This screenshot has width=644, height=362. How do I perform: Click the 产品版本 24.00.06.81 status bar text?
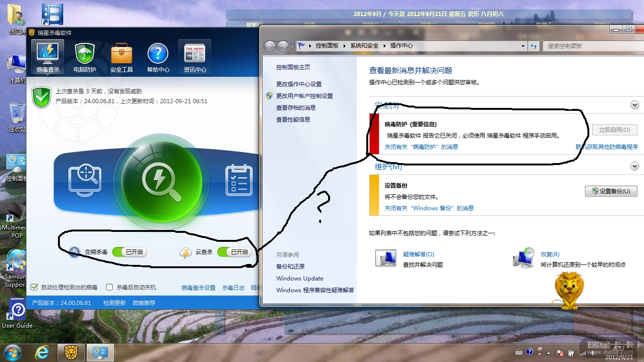tap(61, 303)
